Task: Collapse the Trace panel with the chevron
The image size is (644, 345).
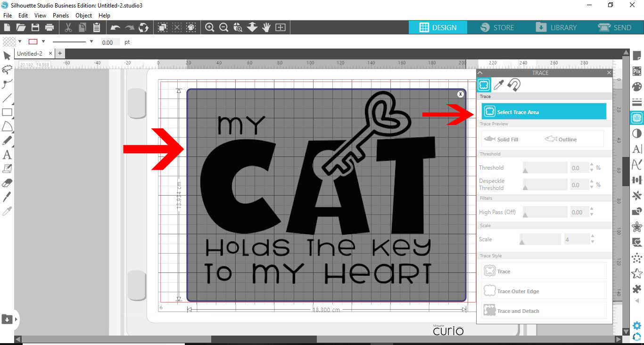Action: click(480, 73)
